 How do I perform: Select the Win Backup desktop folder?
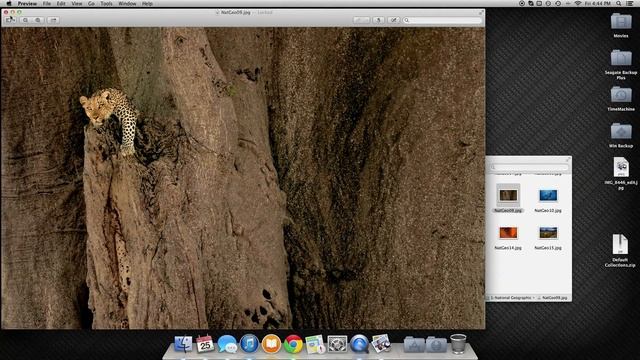click(621, 131)
